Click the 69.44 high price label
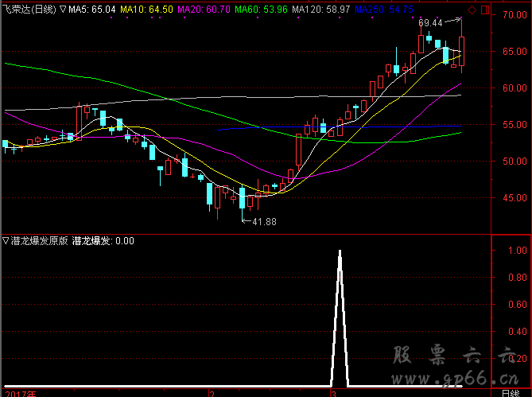The width and height of the screenshot is (532, 397). tap(430, 23)
